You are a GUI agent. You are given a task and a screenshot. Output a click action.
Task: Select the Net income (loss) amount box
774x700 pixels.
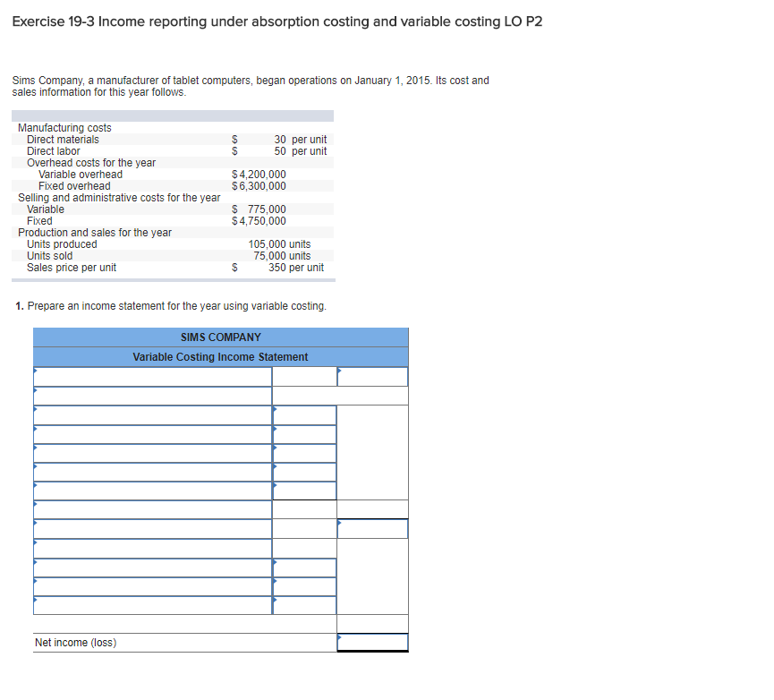point(371,643)
